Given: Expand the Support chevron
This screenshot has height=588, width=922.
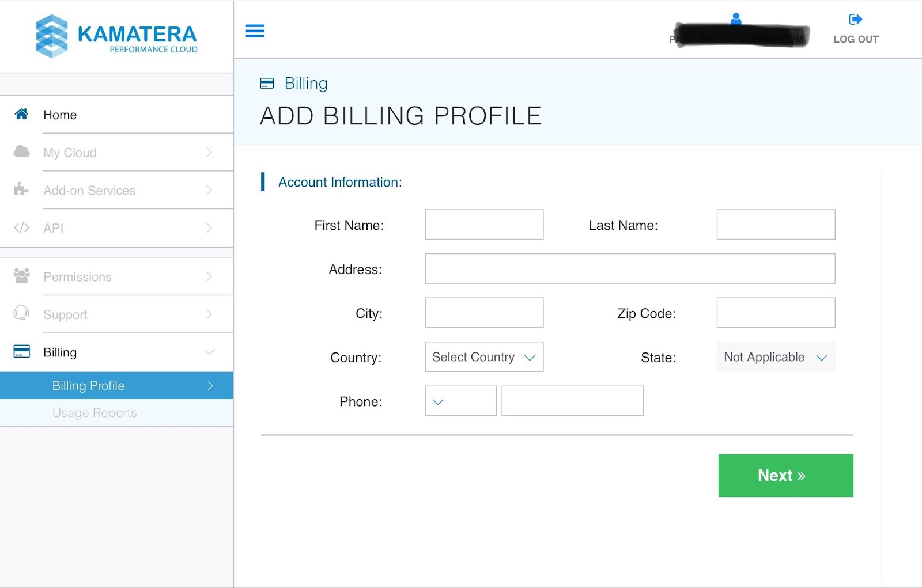Looking at the screenshot, I should [209, 314].
